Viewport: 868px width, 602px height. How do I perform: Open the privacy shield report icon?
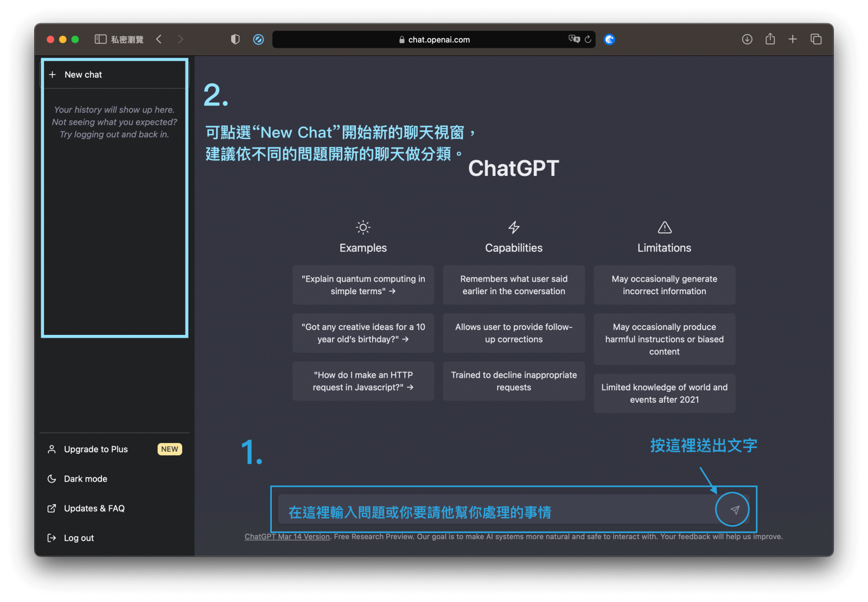(235, 39)
